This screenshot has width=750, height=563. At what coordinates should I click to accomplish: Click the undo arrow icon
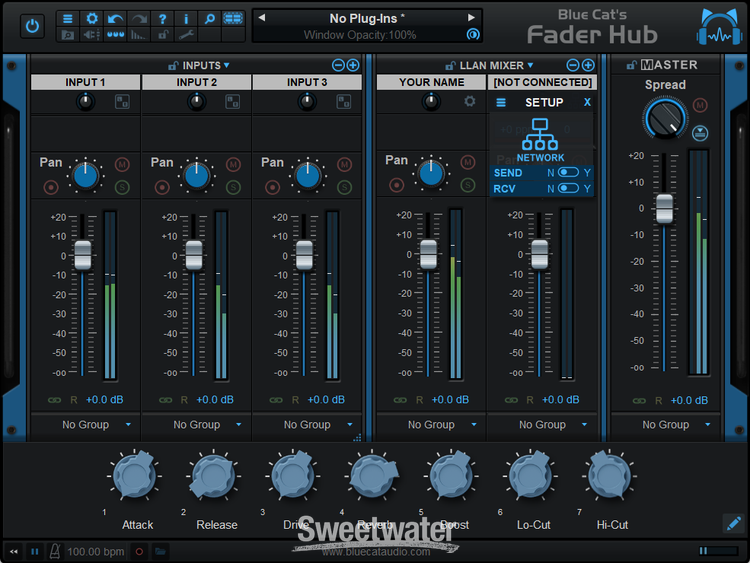[x=116, y=18]
